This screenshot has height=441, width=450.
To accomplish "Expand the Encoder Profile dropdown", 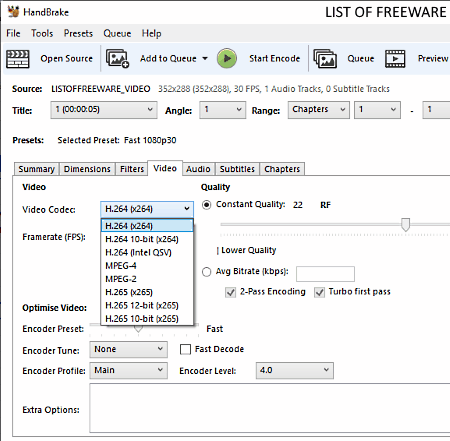I will click(128, 370).
